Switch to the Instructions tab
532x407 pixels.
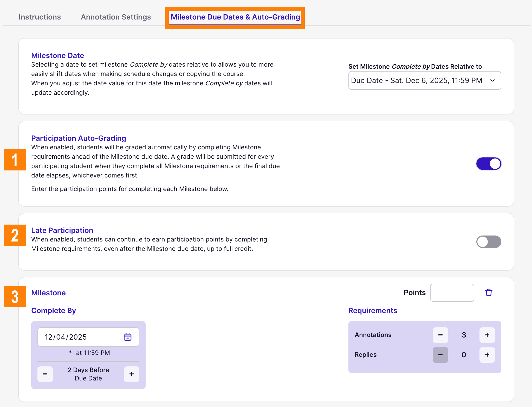pos(40,17)
